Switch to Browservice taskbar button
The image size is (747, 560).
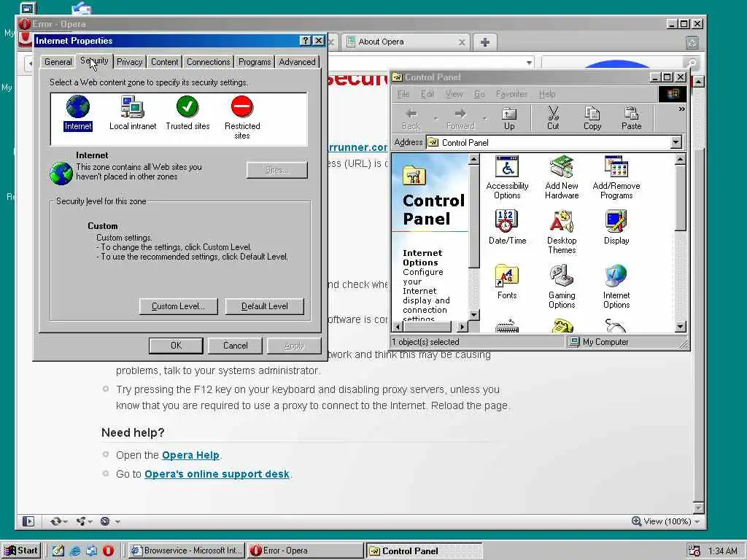pyautogui.click(x=187, y=551)
